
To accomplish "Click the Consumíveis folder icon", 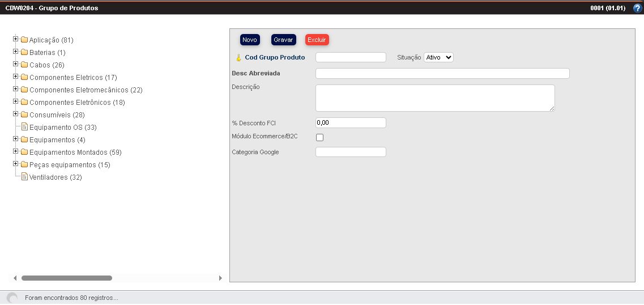I will [x=24, y=115].
